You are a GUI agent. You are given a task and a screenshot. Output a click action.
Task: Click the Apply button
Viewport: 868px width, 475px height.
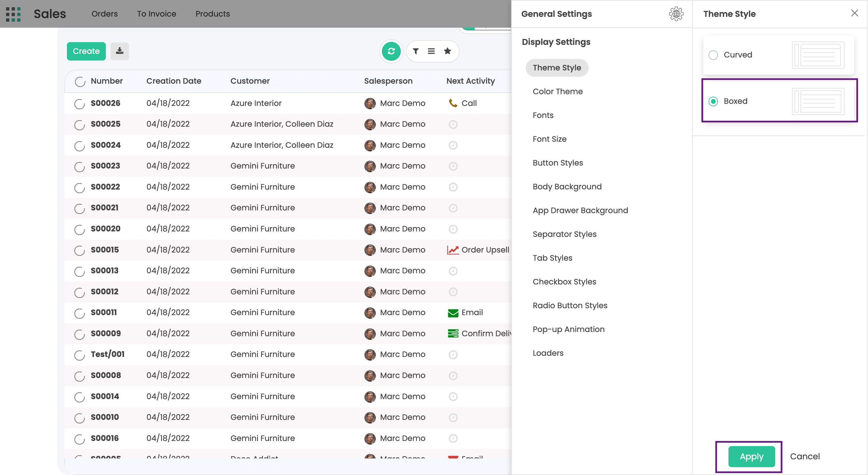tap(751, 456)
